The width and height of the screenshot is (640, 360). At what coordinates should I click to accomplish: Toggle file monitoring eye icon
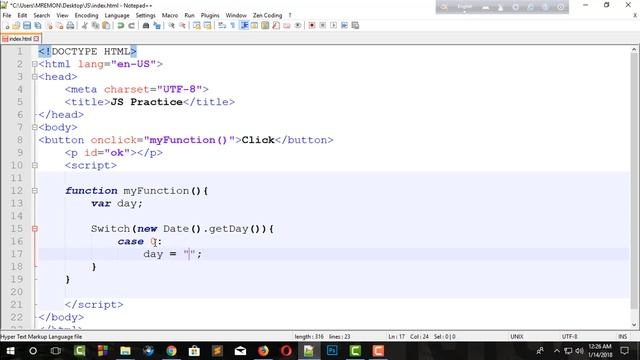tap(298, 25)
